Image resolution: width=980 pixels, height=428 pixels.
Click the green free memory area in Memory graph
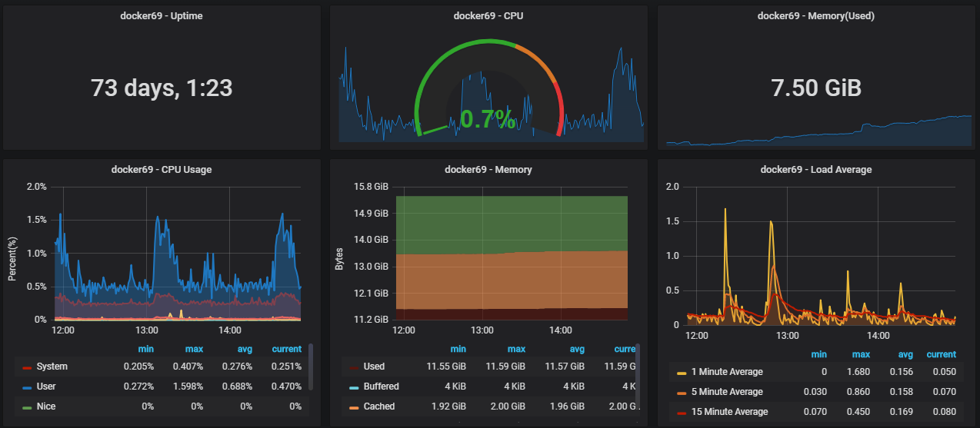[512, 224]
